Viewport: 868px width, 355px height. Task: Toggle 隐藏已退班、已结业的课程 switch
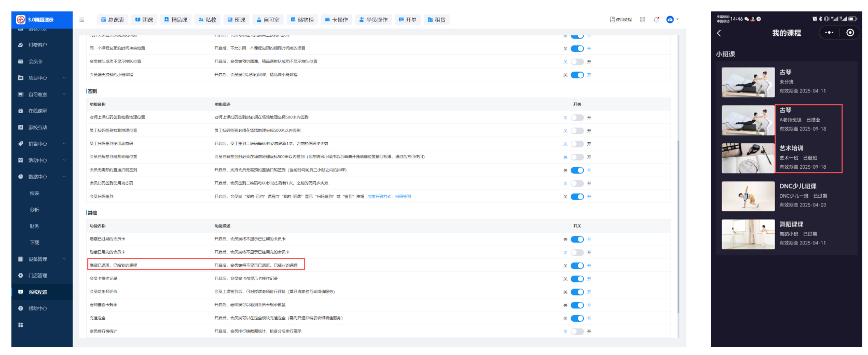(x=577, y=266)
